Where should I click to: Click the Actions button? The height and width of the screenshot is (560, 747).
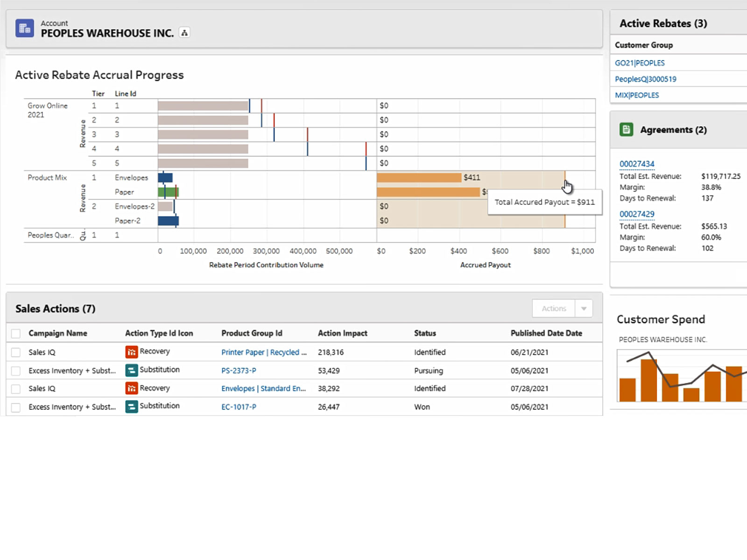pos(554,308)
